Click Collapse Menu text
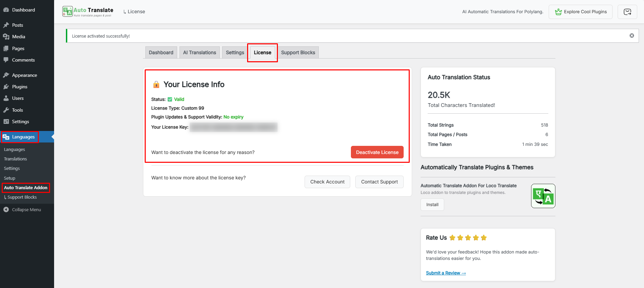This screenshot has height=288, width=644. click(x=26, y=209)
